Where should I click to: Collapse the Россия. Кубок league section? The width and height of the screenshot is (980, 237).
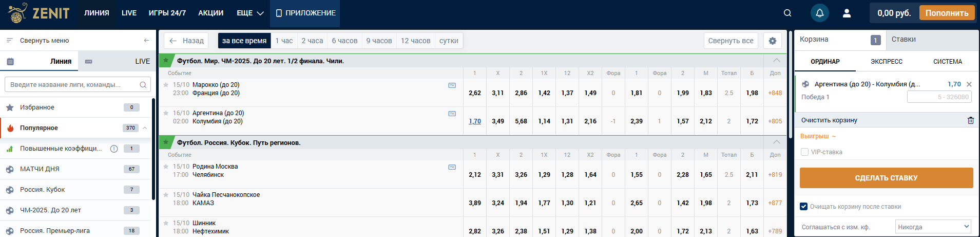[x=776, y=142]
